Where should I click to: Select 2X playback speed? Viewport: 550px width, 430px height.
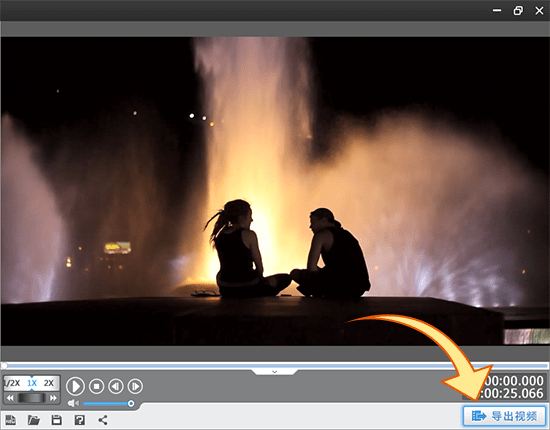coord(49,383)
